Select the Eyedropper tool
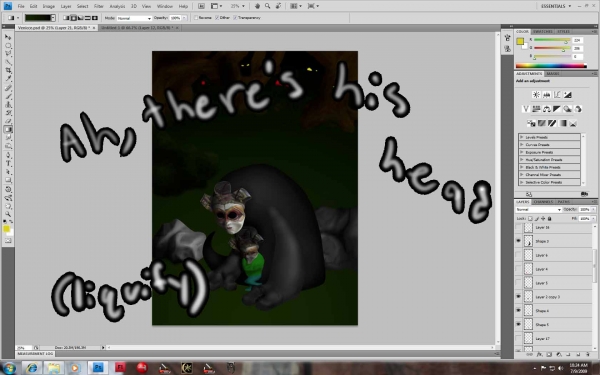 pyautogui.click(x=8, y=79)
